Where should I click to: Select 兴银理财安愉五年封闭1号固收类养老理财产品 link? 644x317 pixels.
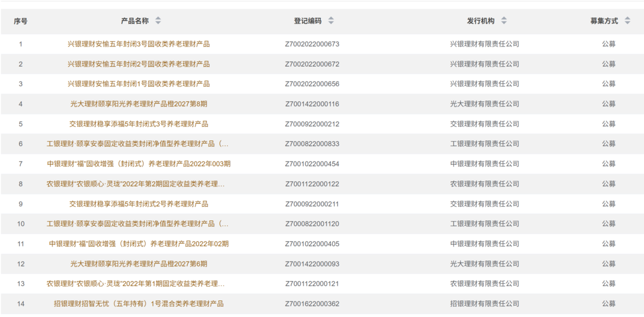(138, 84)
